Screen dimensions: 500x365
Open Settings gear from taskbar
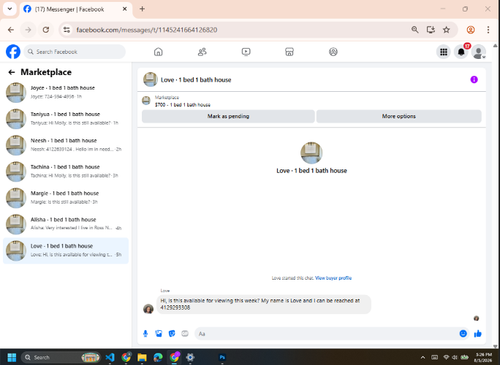pos(190,357)
